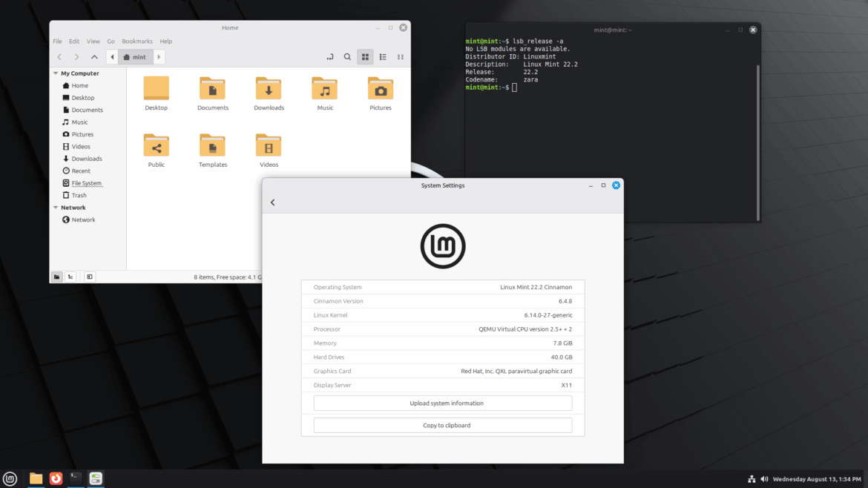Screen dimensions: 868x488
Task: Click the forward navigation chevron
Action: point(76,56)
